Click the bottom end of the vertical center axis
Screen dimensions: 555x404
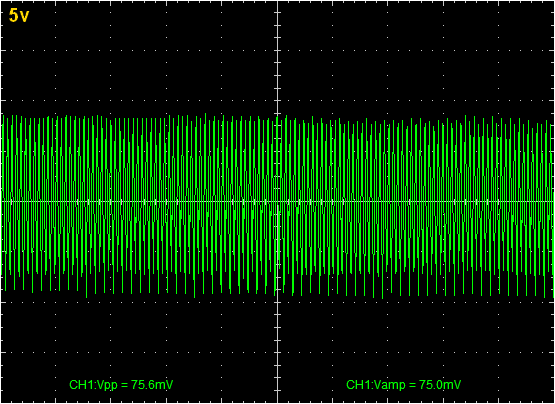pyautogui.click(x=278, y=402)
